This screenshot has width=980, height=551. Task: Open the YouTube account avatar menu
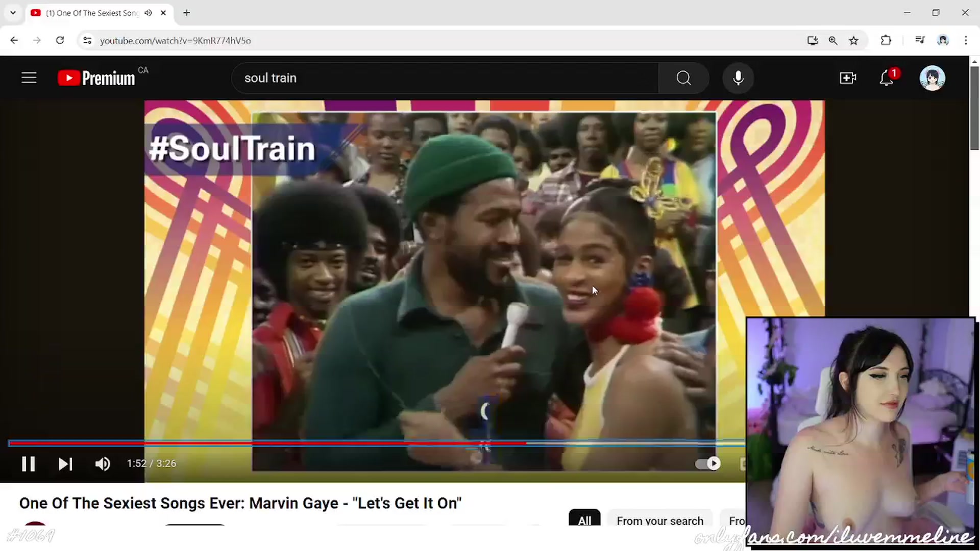click(933, 78)
